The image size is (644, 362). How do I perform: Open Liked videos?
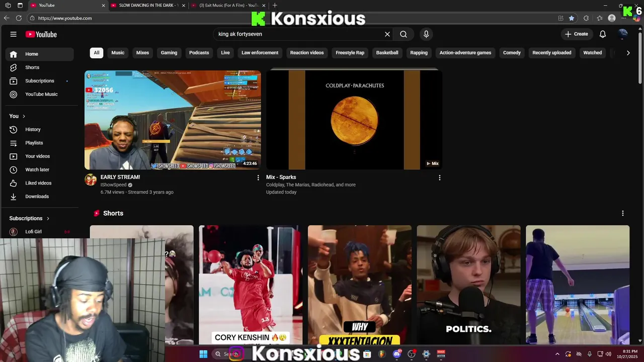coord(40,183)
